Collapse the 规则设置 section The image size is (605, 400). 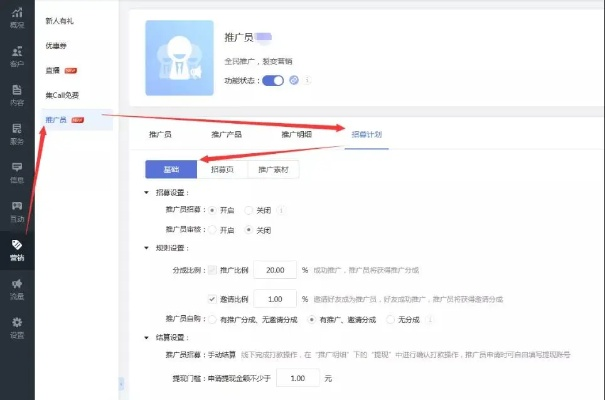pos(146,248)
